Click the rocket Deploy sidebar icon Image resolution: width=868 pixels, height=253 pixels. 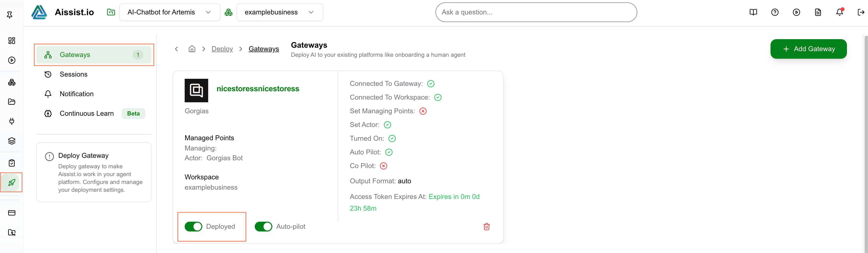point(12,182)
